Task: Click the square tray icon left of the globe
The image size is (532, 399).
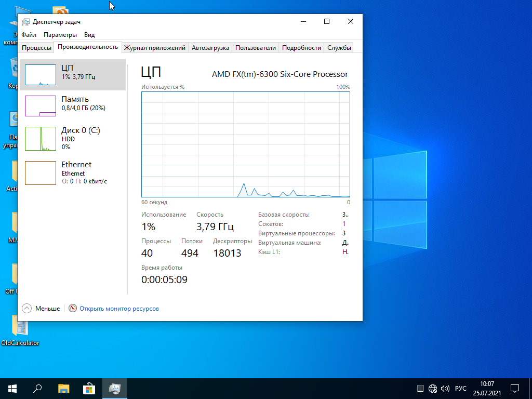Action: pyautogui.click(x=420, y=389)
